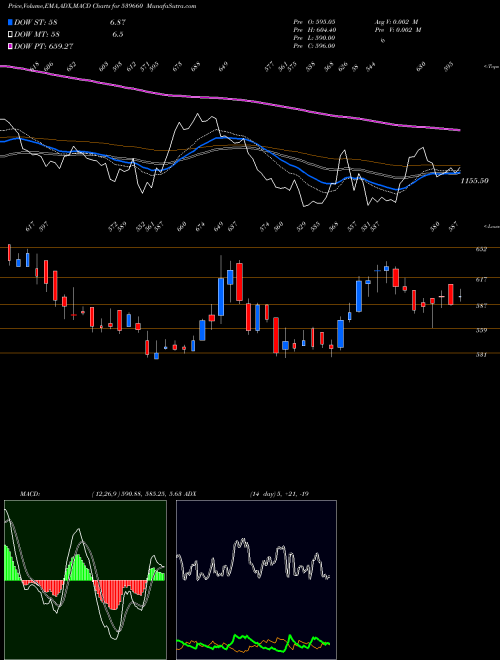The width and height of the screenshot is (500, 660).
Task: Click the '<-Lows' label at right edge
Action: tap(491, 226)
